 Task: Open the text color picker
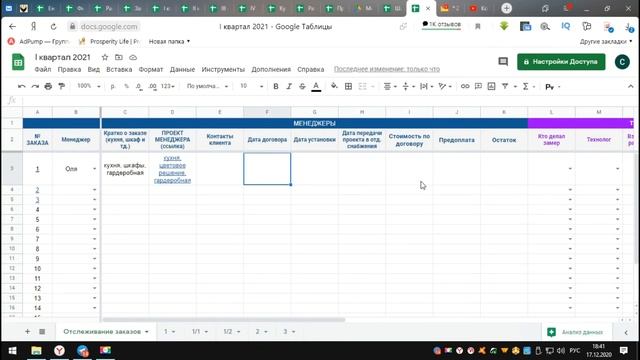pos(316,87)
